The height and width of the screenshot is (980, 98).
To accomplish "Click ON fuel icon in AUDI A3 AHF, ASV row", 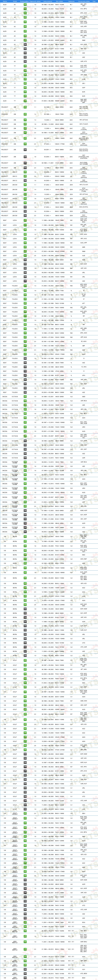I will pos(25,49).
